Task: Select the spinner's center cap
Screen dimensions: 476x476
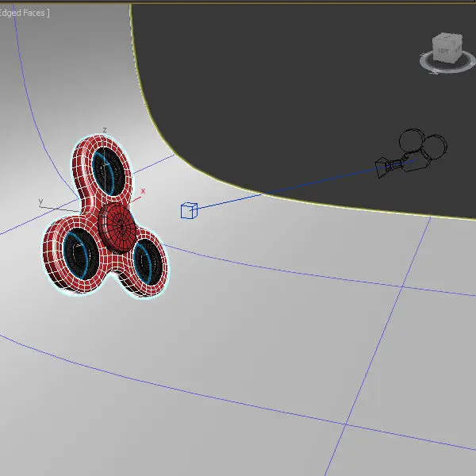Action: tap(117, 227)
